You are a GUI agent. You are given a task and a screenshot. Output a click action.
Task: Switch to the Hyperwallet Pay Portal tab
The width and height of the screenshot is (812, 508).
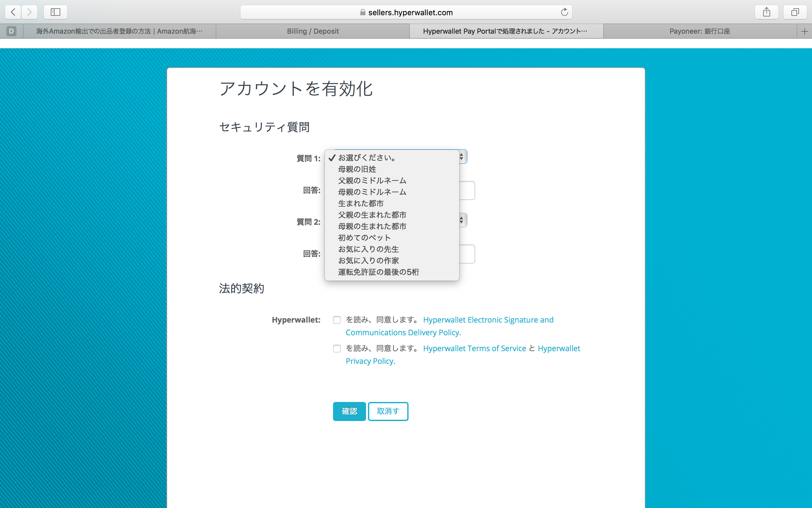click(506, 31)
